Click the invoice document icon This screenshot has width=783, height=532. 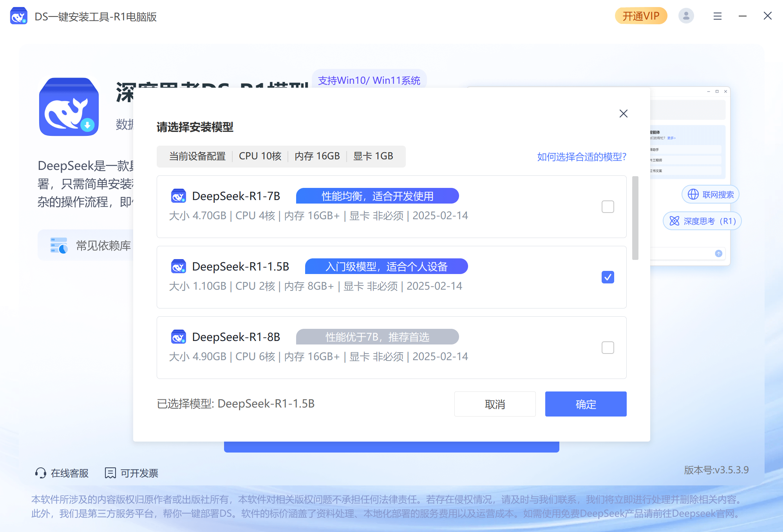[110, 473]
